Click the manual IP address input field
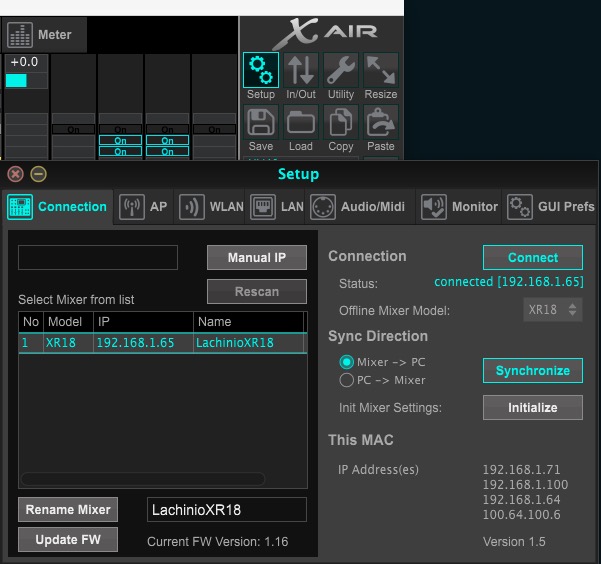601x564 pixels. click(x=98, y=258)
